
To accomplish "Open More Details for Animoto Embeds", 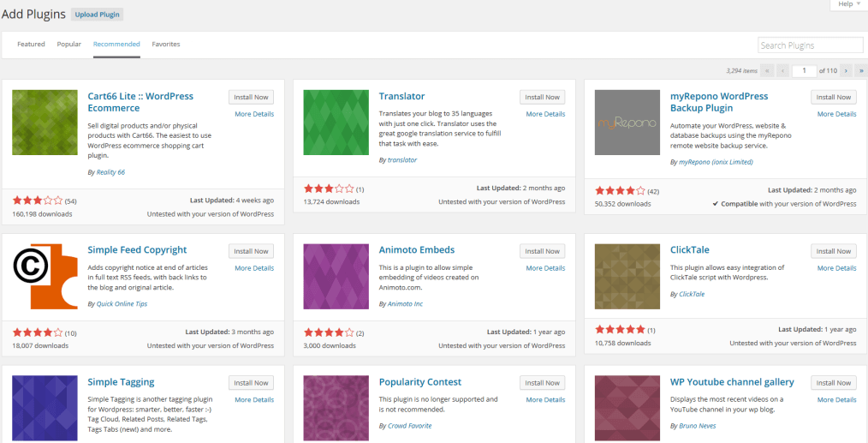I will point(545,268).
